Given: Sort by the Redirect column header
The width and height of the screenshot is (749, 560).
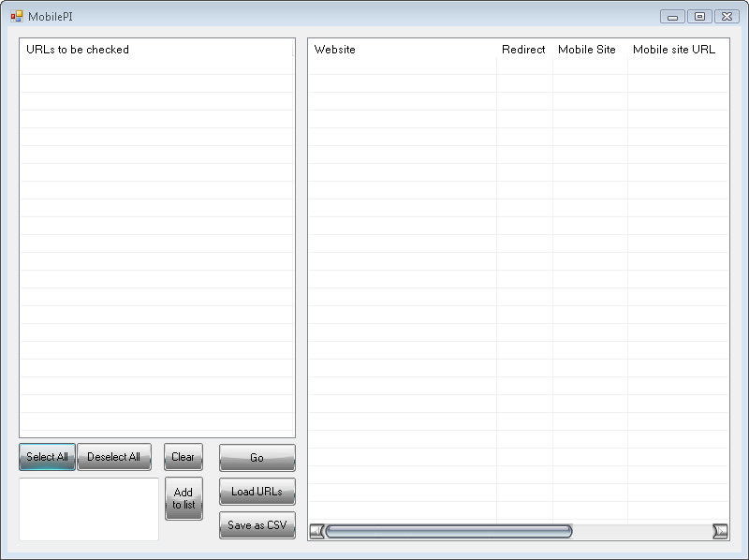Looking at the screenshot, I should (524, 50).
